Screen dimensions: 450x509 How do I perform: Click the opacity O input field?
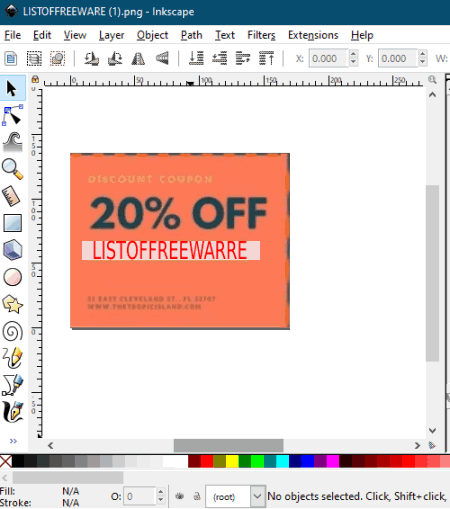pyautogui.click(x=139, y=497)
